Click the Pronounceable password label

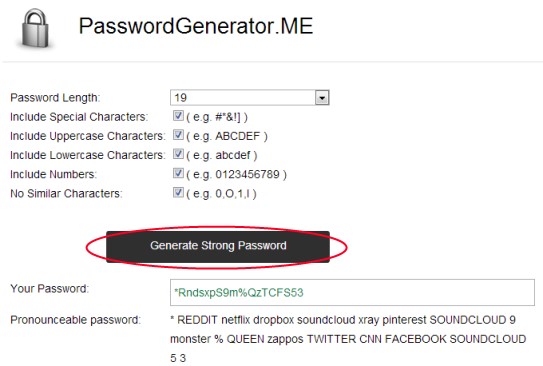tap(75, 320)
